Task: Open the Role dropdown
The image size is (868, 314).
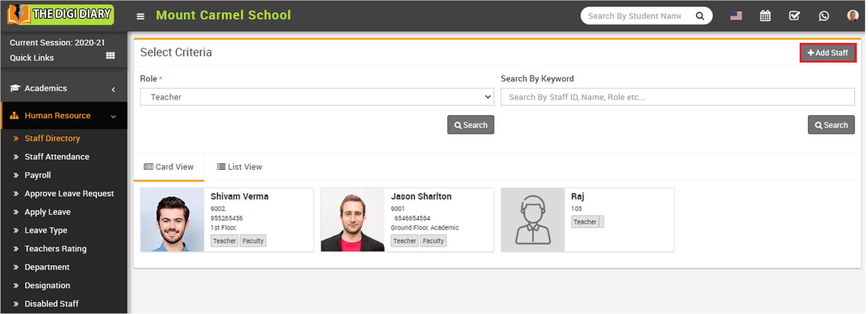Action: pos(317,97)
